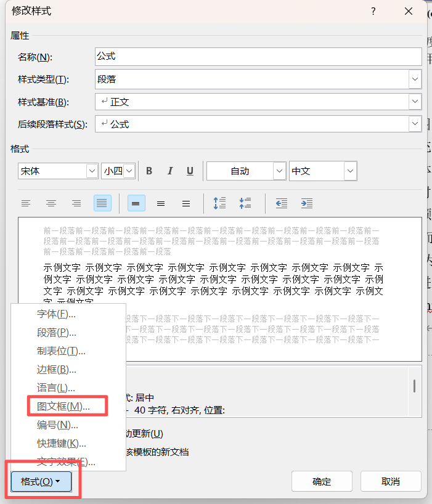The width and height of the screenshot is (432, 504).
Task: Choose 段落(P)... from format menu
Action: [x=68, y=333]
